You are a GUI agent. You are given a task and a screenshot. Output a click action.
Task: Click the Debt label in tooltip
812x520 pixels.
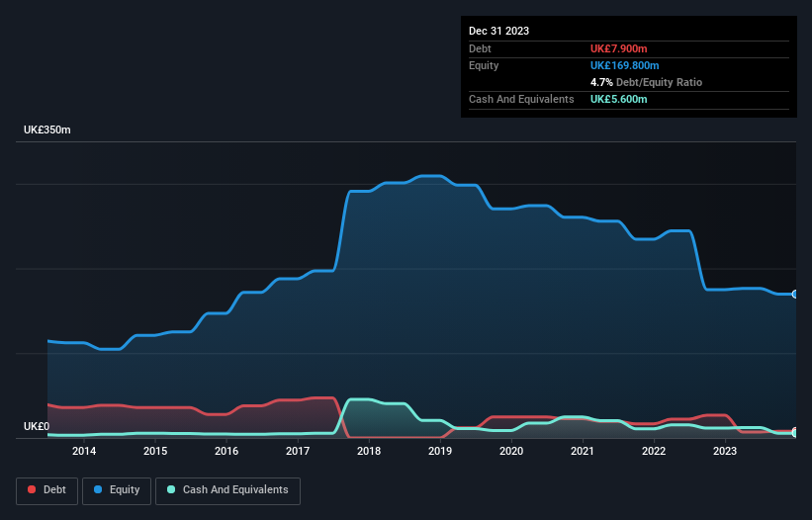tap(480, 48)
